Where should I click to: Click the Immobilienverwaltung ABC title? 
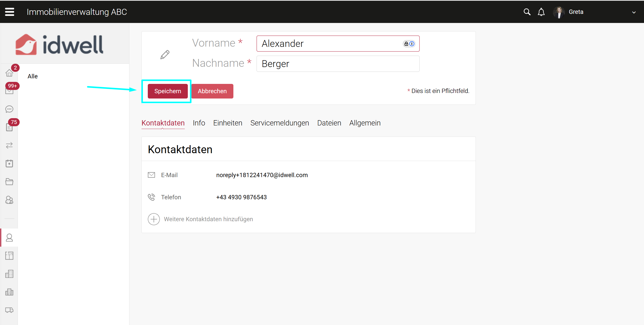[77, 12]
